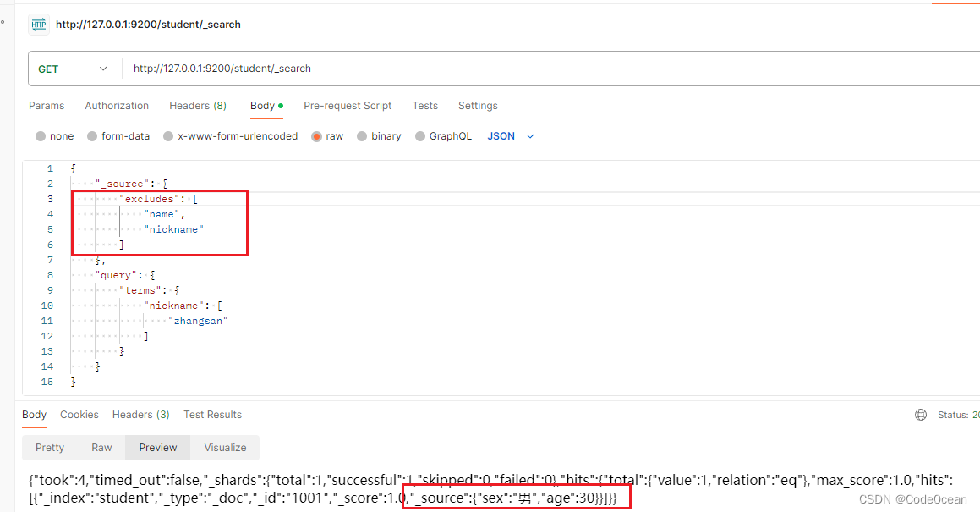Open the Headers (8) request tab

198,106
